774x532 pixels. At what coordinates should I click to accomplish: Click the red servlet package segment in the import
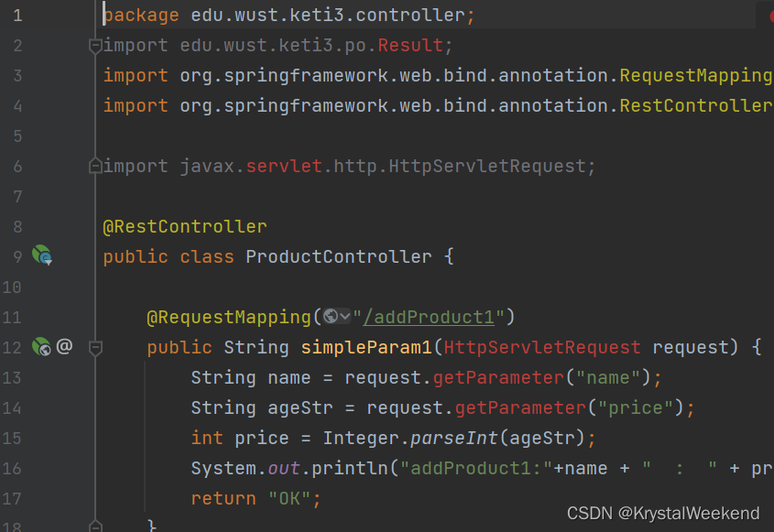pyautogui.click(x=284, y=167)
